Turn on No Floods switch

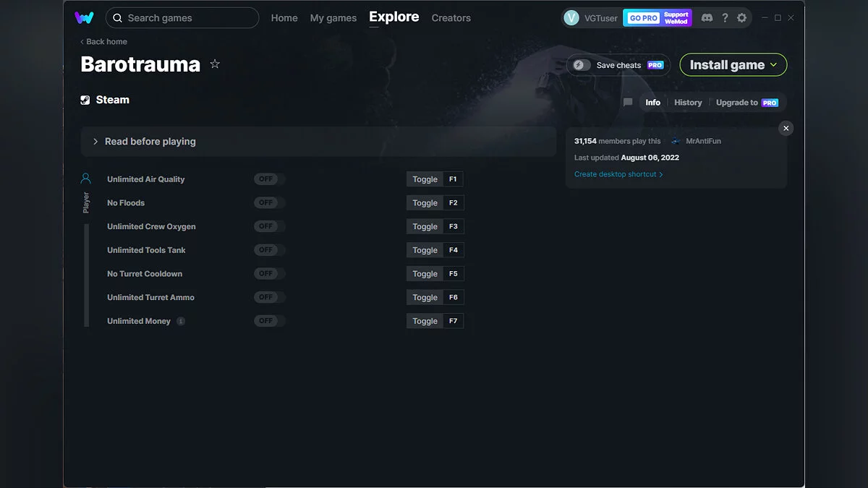pyautogui.click(x=269, y=203)
